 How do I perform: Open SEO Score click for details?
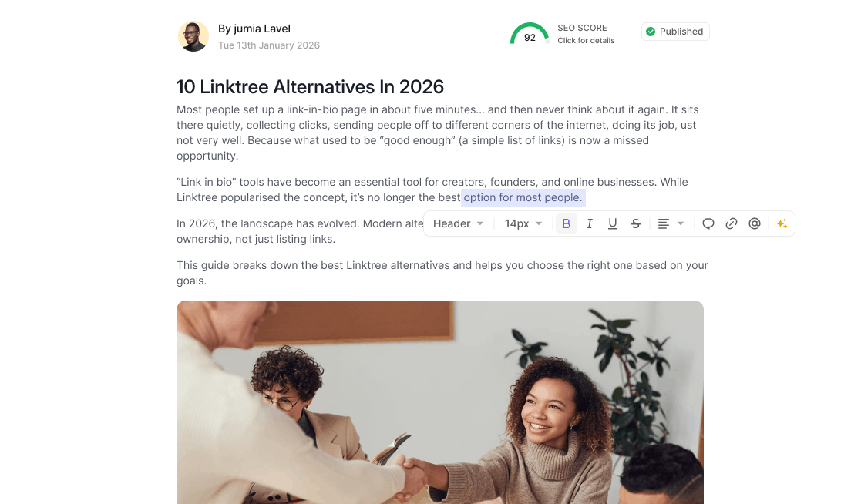(x=586, y=34)
